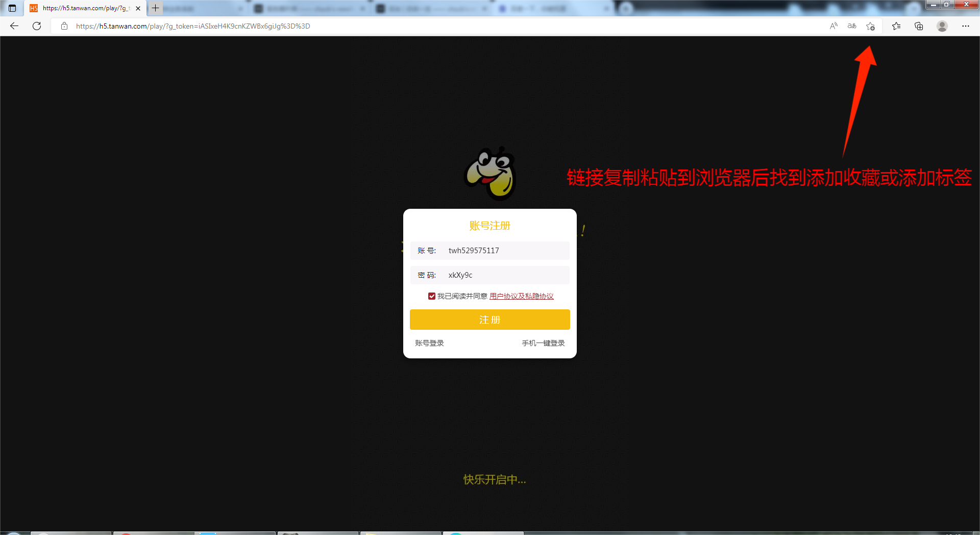Open the 用户协议及私隐协议 link
Screen dimensions: 980x535
click(521, 296)
